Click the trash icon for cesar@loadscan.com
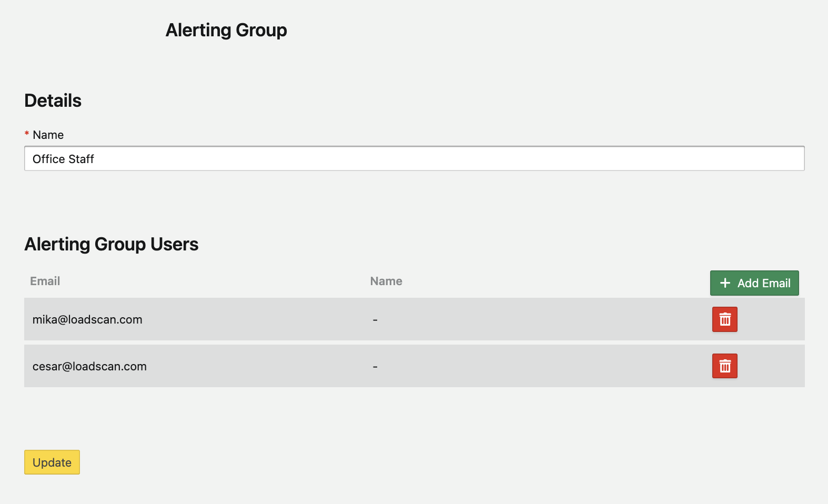This screenshot has width=828, height=504. [724, 366]
